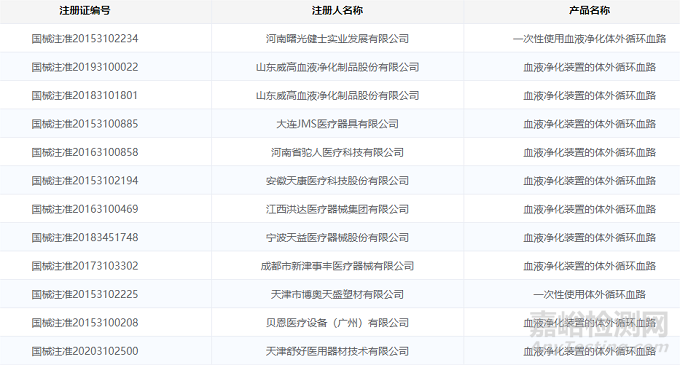Click product name in the 宁波天益 row
680x365 pixels.
[x=589, y=238]
